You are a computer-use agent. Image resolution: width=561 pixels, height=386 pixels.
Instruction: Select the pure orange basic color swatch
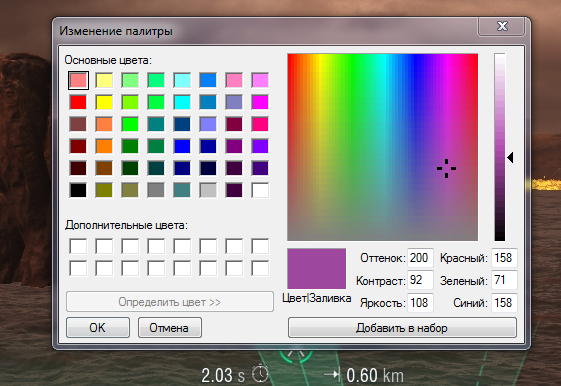[x=104, y=146]
